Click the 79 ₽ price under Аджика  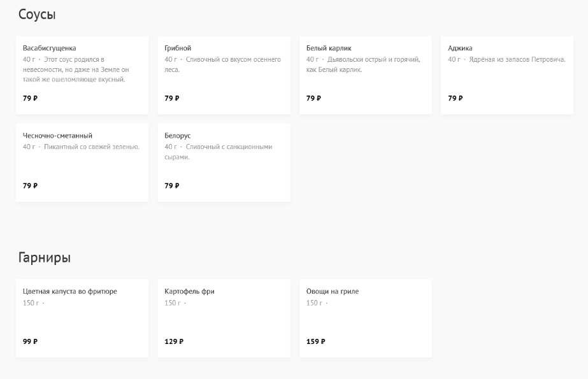[x=455, y=98]
